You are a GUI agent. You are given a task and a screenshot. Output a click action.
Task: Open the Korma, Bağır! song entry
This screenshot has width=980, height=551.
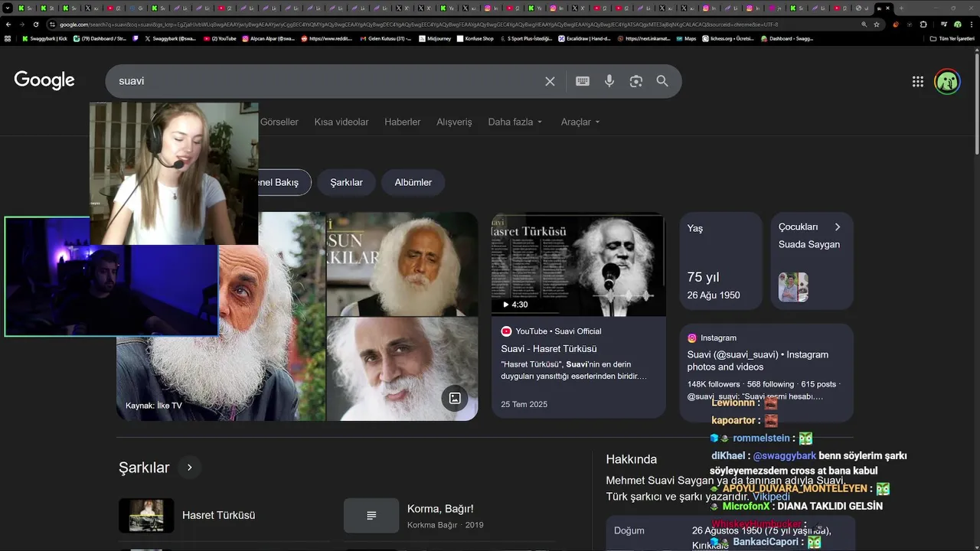(x=440, y=509)
